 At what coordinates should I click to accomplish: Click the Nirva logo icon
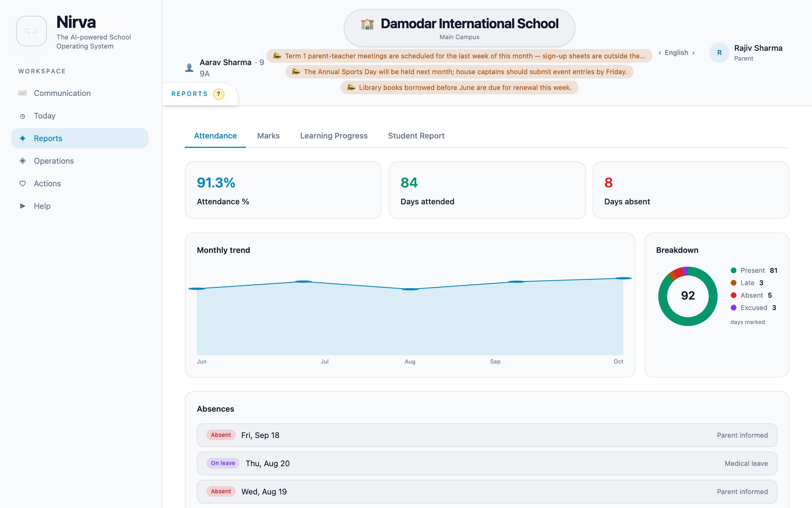coord(32,31)
